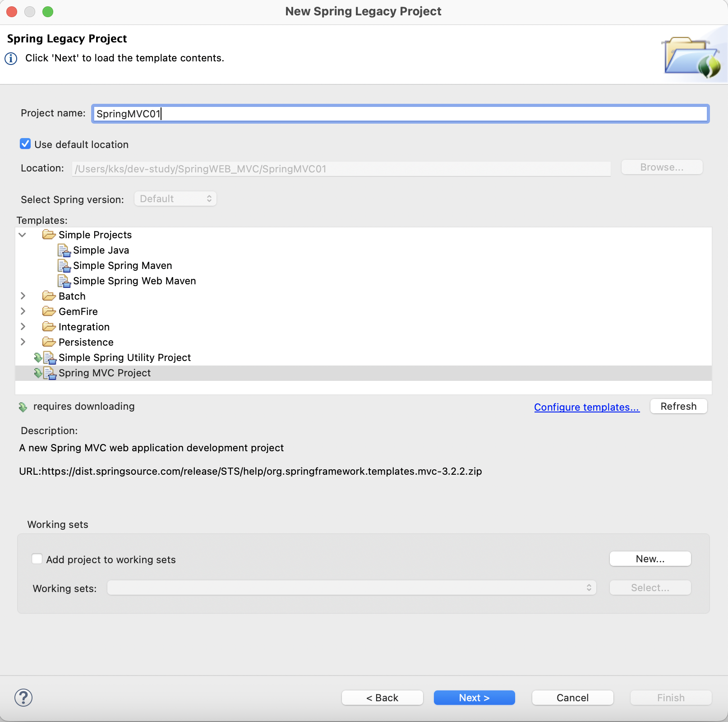The height and width of the screenshot is (722, 728).
Task: Click the Persistence folder icon
Action: [49, 342]
